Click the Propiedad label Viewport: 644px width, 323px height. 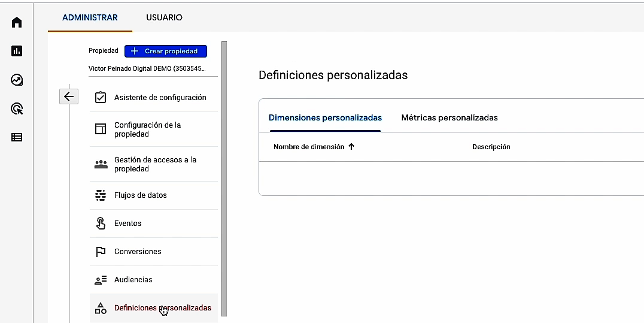point(104,50)
